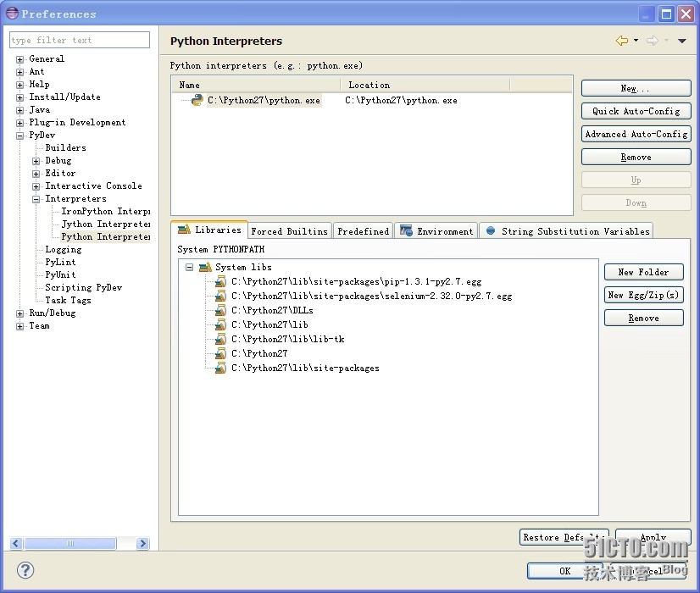The image size is (700, 593).
Task: Select Builders under PyDev
Action: pos(65,147)
